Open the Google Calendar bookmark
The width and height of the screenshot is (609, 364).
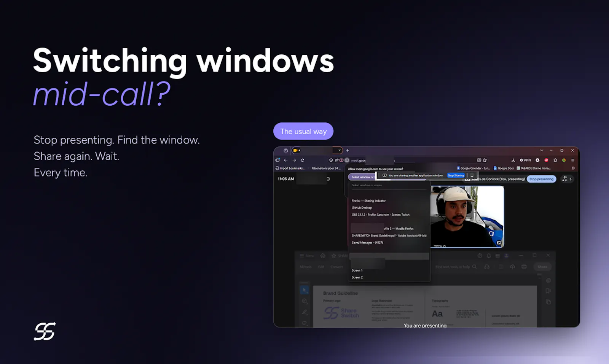(473, 168)
